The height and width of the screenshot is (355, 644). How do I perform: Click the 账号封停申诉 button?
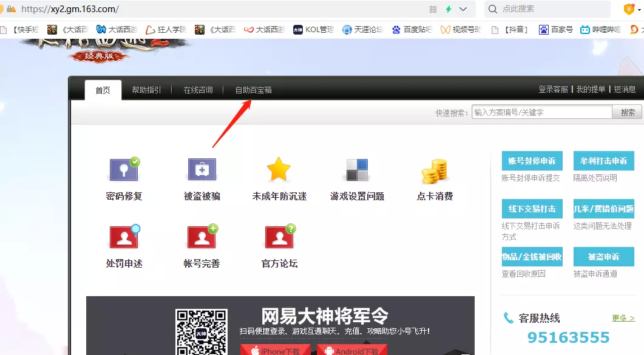(532, 161)
